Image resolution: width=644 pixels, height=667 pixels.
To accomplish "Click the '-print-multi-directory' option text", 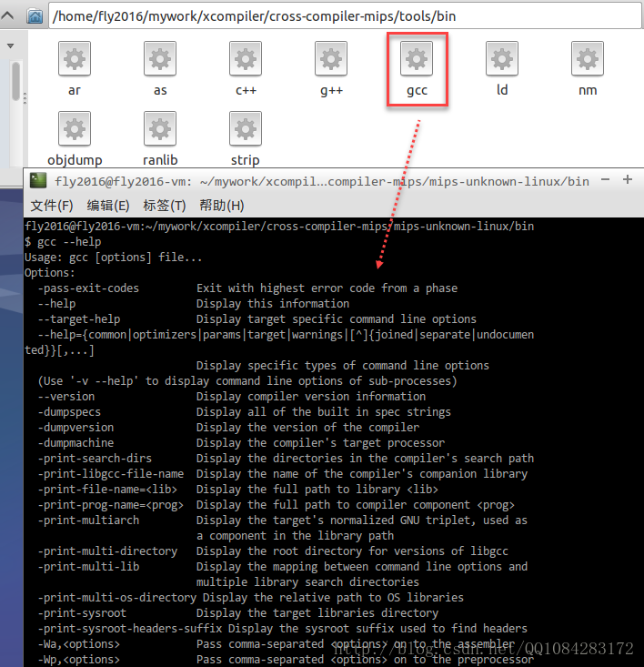I will pos(107,551).
